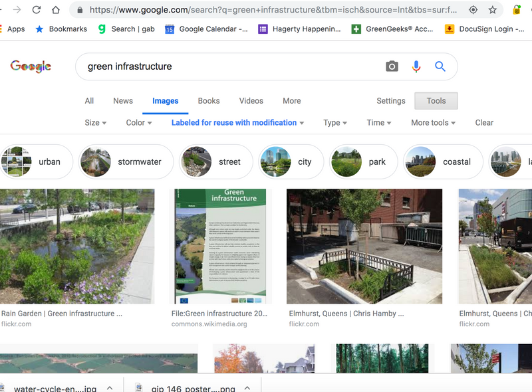The height and width of the screenshot is (392, 532).
Task: Click the search by image camera icon
Action: click(x=392, y=66)
